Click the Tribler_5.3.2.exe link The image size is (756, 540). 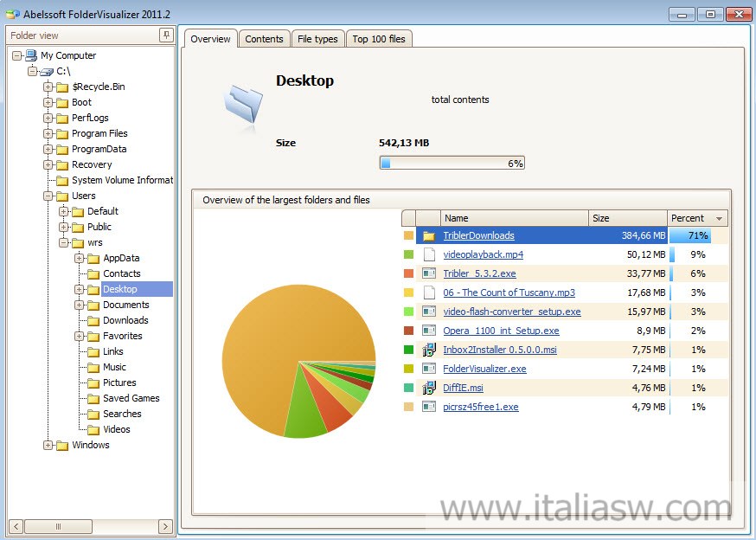coord(480,273)
